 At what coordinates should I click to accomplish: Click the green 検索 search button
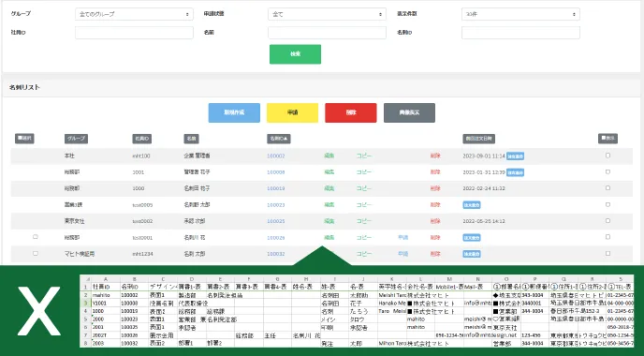point(295,54)
